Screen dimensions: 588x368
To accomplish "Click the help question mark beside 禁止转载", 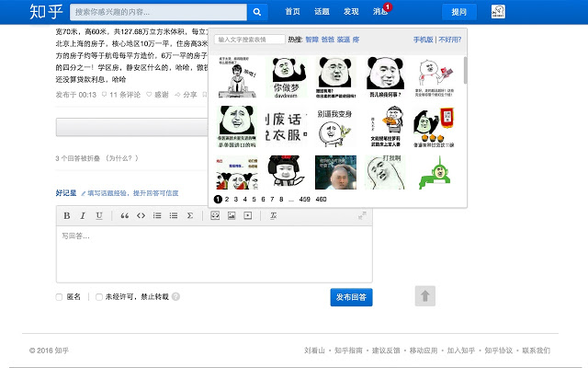I will [175, 296].
